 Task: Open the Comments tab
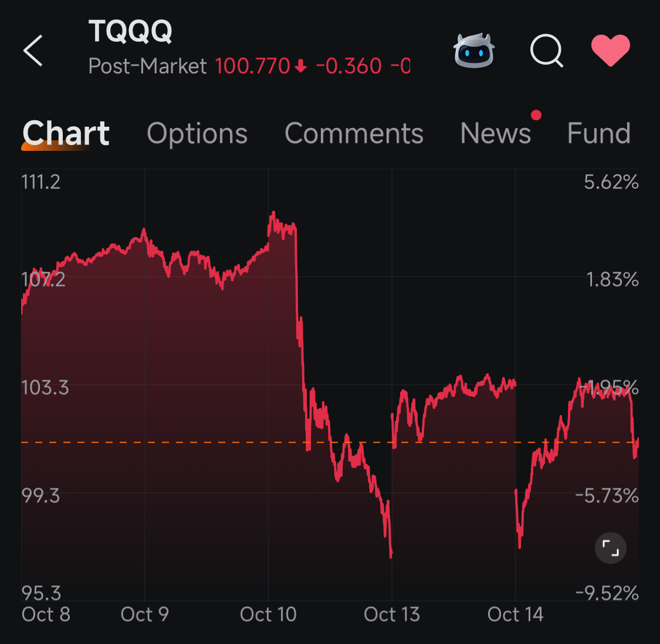coord(354,133)
